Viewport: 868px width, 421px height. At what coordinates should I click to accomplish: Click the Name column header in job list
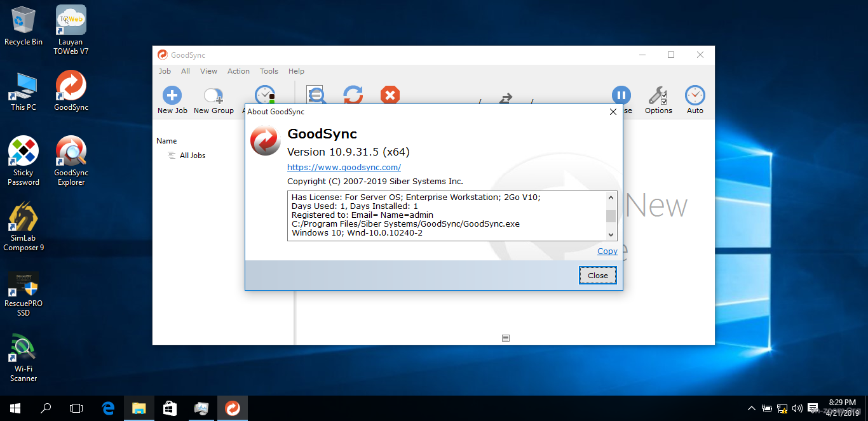(x=166, y=141)
